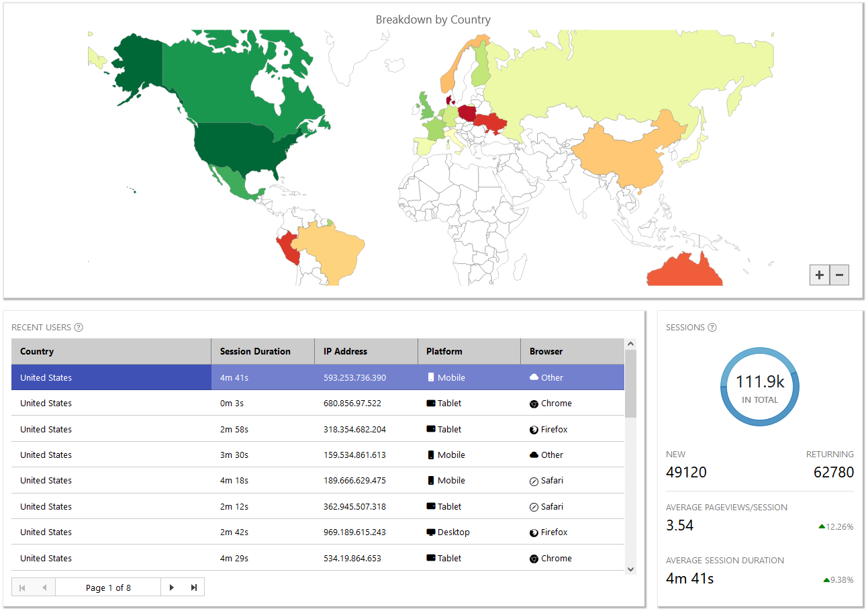
Task: Sort by Country column header
Action: click(111, 351)
